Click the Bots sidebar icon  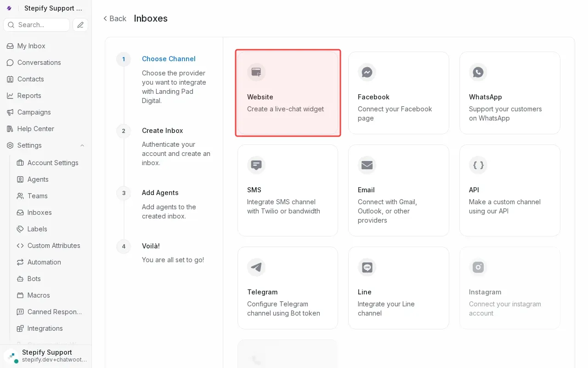20,279
